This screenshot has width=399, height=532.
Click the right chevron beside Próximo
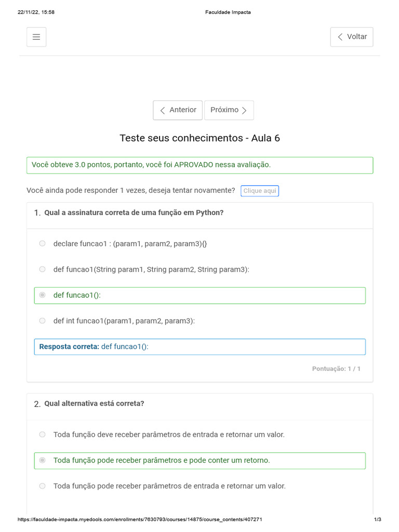(244, 110)
